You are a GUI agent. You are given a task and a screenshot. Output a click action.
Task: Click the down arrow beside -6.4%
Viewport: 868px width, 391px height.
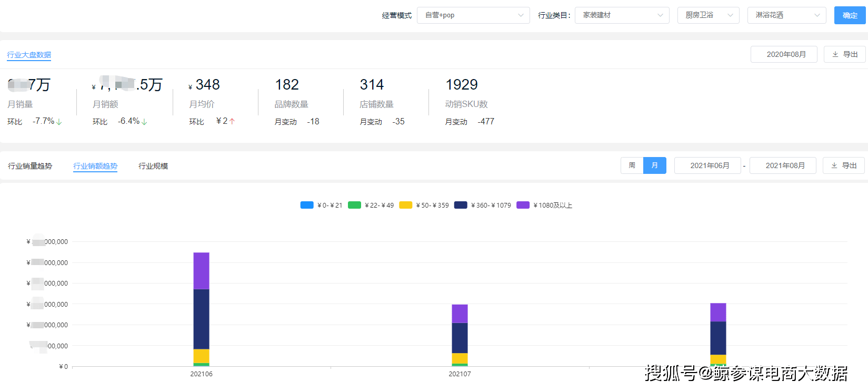pyautogui.click(x=144, y=122)
